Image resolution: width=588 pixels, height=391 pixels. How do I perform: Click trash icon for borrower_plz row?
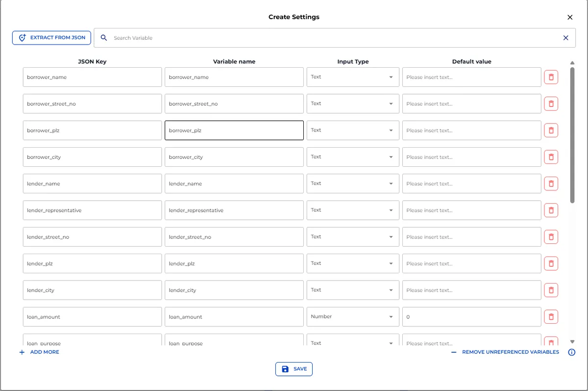click(551, 130)
